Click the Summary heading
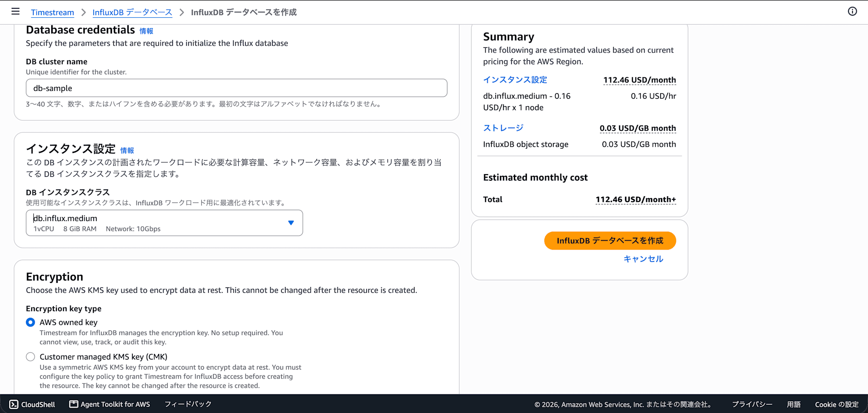 point(509,36)
